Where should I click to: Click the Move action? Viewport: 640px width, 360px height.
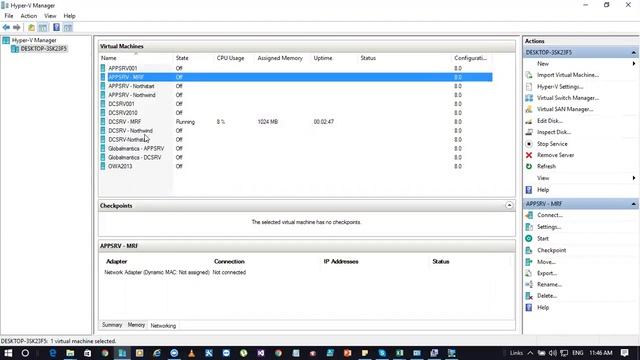point(546,262)
